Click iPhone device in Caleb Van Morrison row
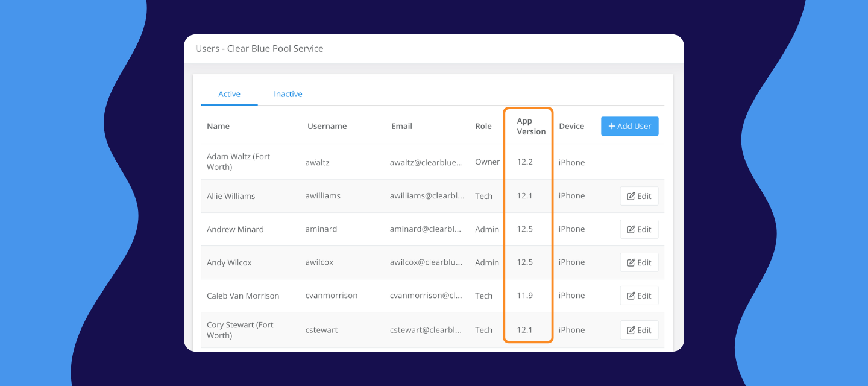Image resolution: width=868 pixels, height=386 pixels. tap(572, 296)
